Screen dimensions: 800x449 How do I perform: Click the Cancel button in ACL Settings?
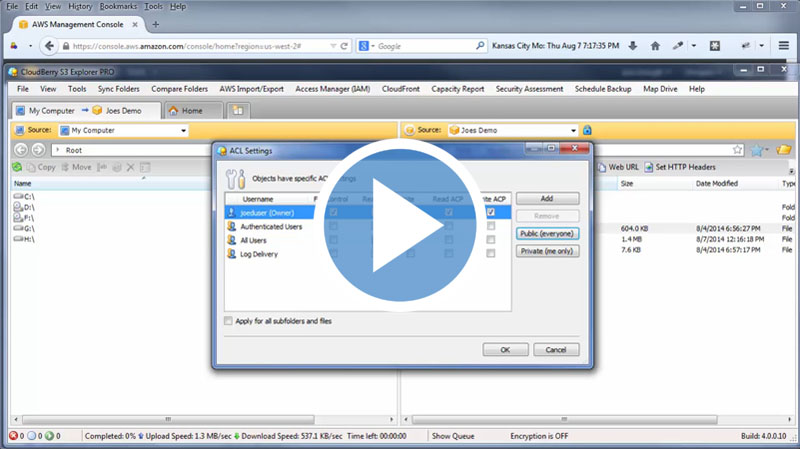[x=556, y=350]
